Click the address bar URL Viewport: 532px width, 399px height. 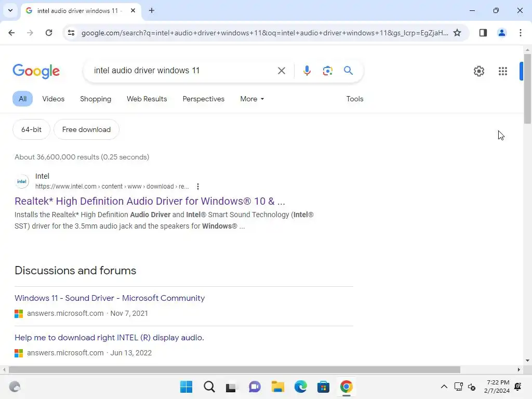264,33
